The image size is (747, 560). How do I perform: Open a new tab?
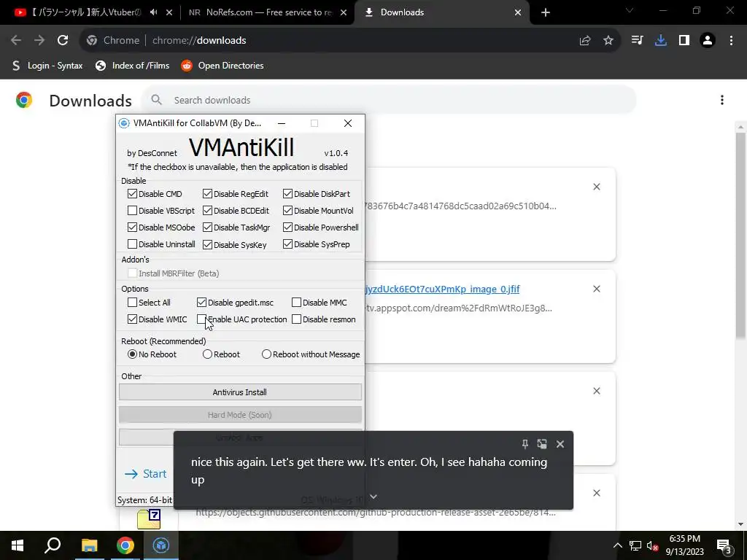[546, 12]
